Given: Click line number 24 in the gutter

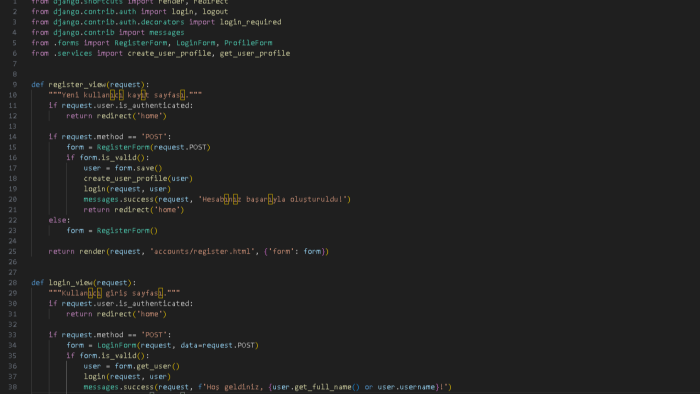Looking at the screenshot, I should [x=12, y=241].
